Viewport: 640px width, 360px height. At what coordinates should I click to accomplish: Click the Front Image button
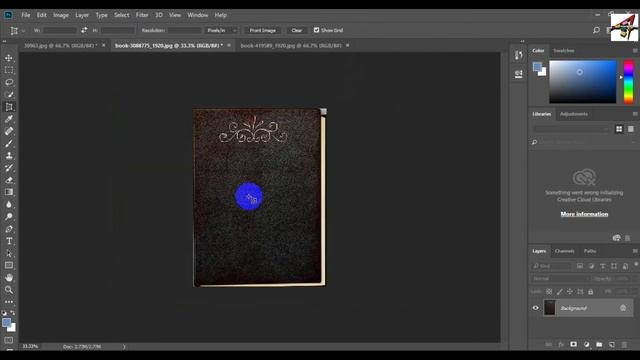click(262, 30)
